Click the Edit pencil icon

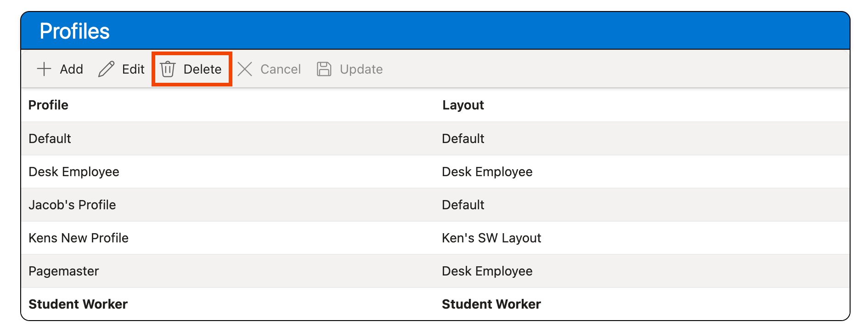(106, 69)
